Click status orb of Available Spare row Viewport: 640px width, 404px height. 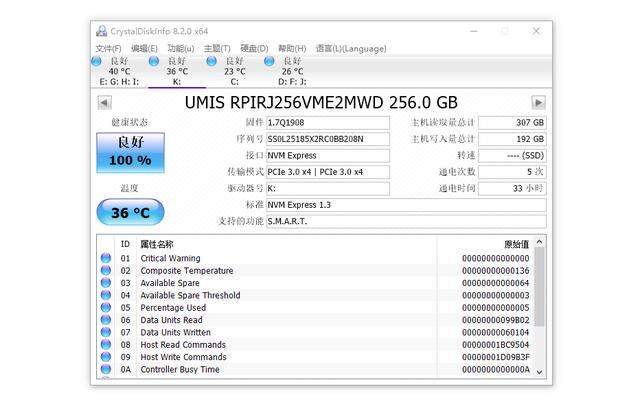(x=106, y=282)
